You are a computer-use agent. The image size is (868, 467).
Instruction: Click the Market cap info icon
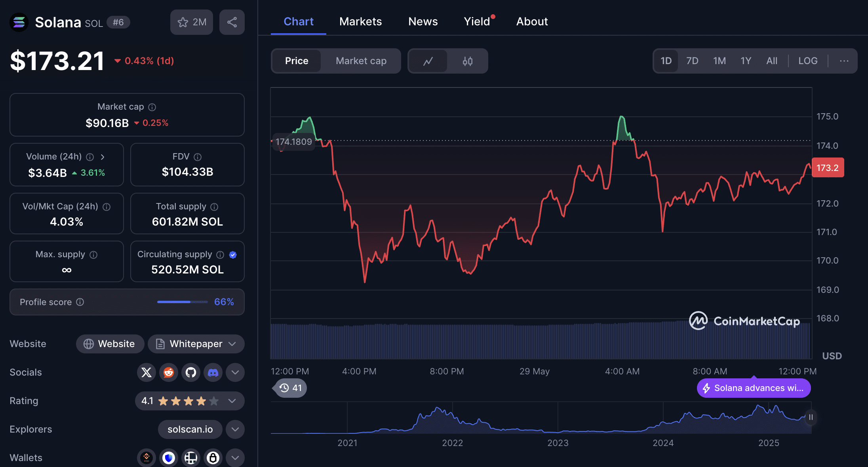[152, 107]
